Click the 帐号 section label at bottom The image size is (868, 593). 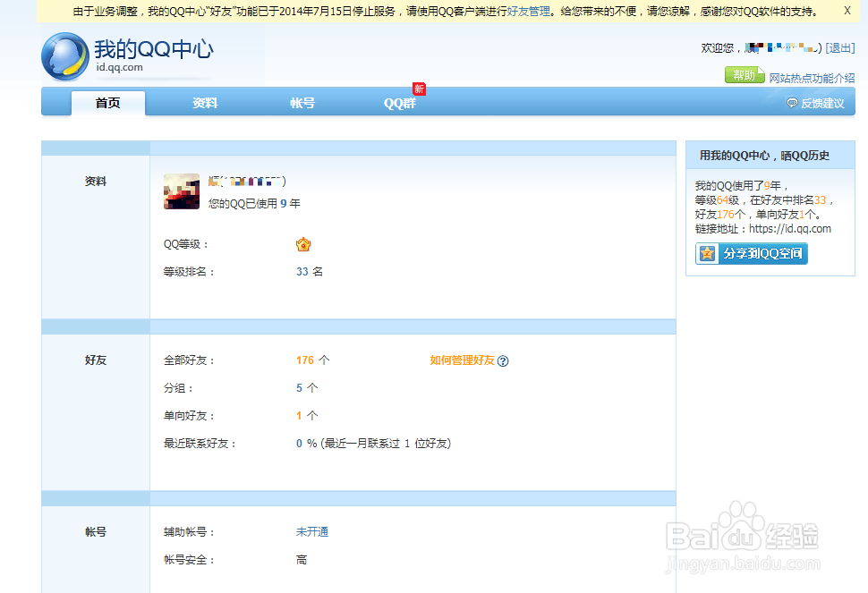click(x=95, y=531)
